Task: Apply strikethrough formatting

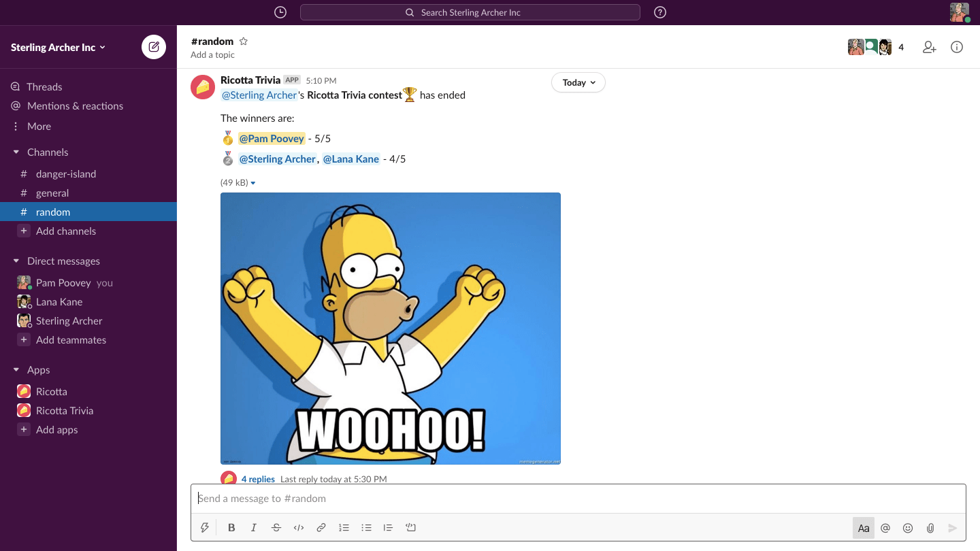Action: [x=276, y=527]
